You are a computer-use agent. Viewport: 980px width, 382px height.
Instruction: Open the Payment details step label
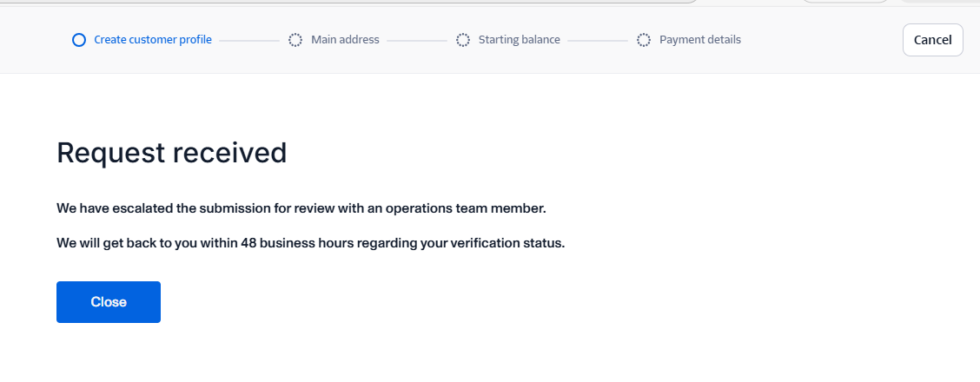[x=699, y=40]
